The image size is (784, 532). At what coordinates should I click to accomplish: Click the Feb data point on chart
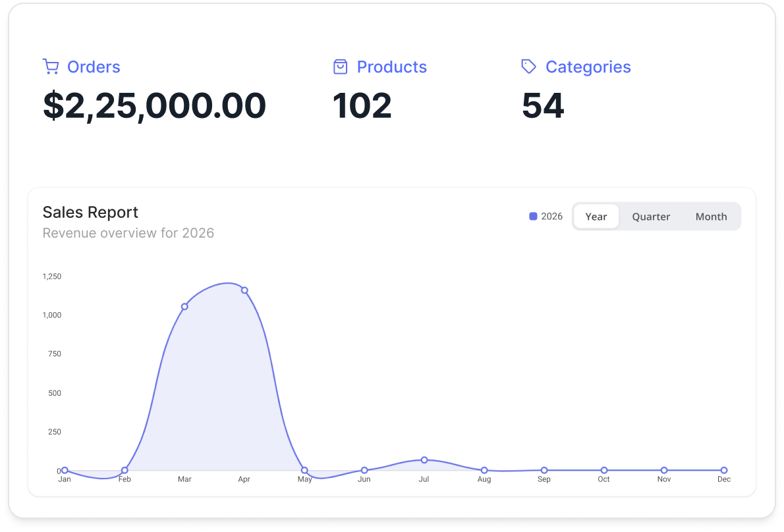tap(125, 470)
